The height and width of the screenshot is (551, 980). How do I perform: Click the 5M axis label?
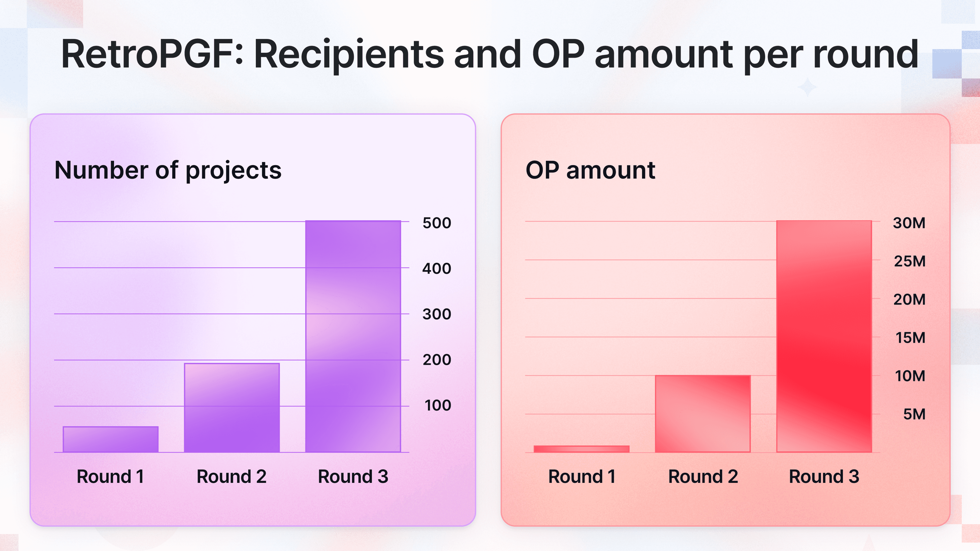click(915, 414)
